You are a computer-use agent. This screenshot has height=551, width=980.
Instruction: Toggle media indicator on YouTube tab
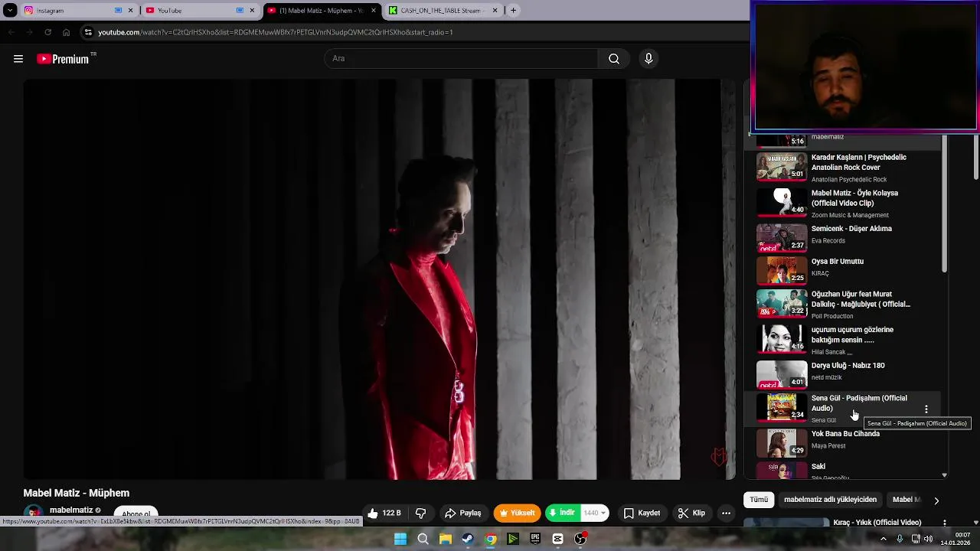click(x=240, y=11)
